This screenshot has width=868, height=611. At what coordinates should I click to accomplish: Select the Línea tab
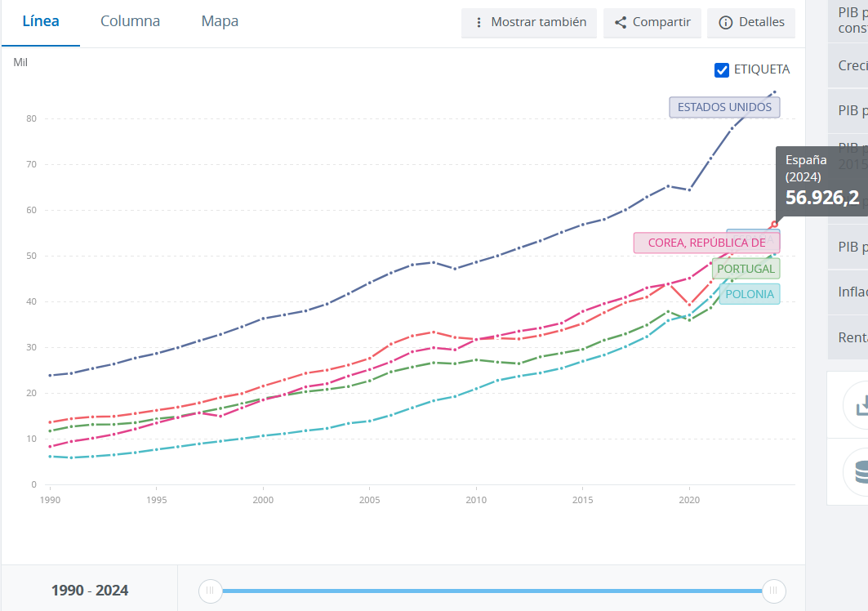[x=41, y=21]
